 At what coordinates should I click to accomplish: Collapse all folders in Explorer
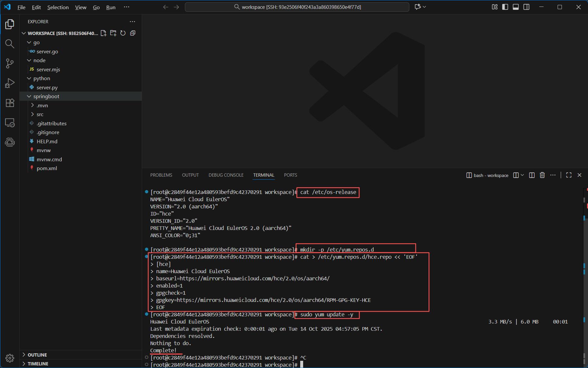coord(133,33)
